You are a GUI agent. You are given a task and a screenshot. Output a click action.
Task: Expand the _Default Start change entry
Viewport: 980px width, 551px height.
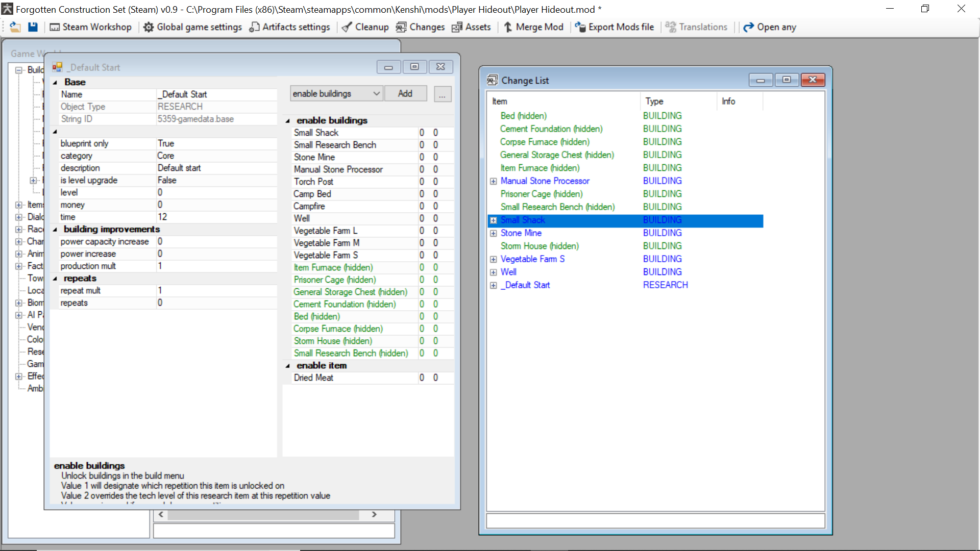pyautogui.click(x=494, y=285)
